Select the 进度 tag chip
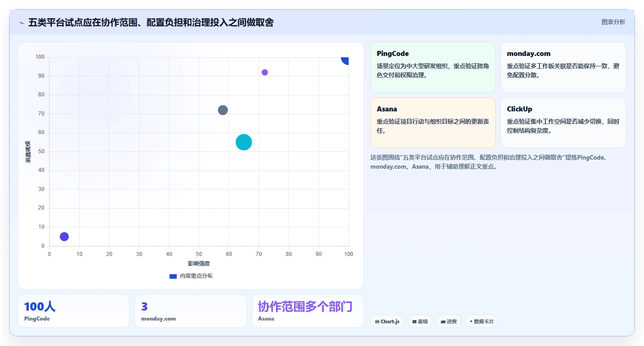Screen dimensions: 644x346 point(449,321)
